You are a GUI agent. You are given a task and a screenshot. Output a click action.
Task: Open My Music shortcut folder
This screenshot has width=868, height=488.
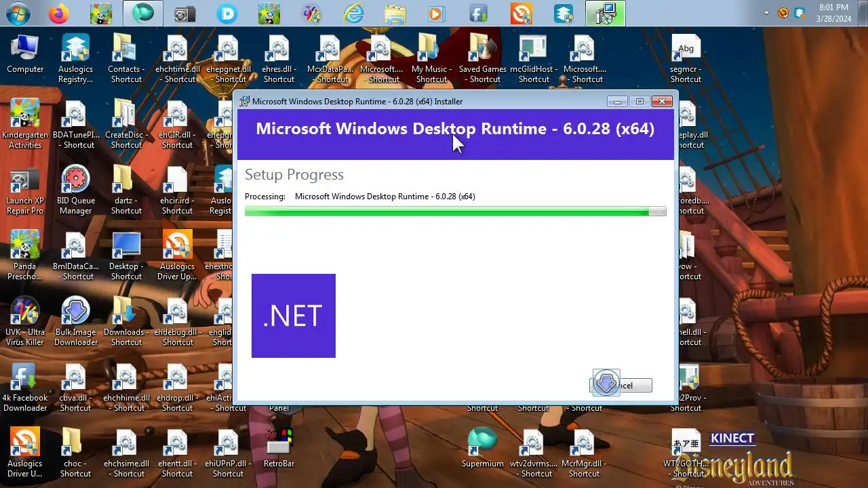(x=431, y=58)
